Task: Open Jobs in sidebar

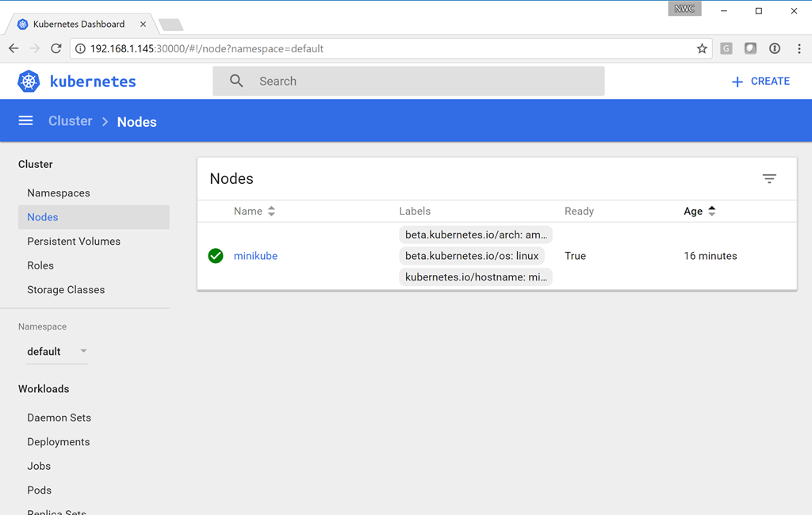Action: click(x=39, y=466)
